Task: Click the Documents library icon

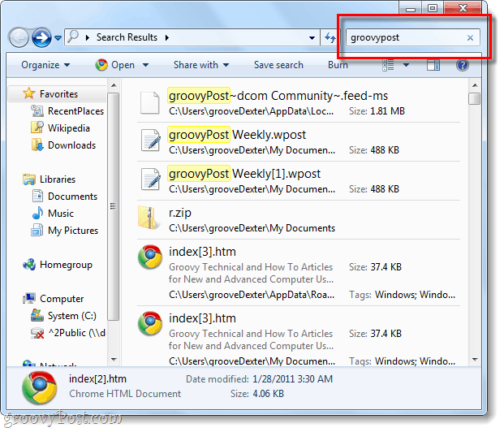Action: [37, 196]
